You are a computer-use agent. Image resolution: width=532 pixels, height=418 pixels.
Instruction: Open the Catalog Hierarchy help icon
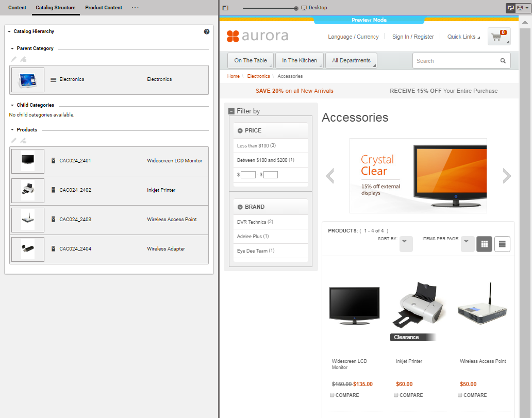[207, 31]
